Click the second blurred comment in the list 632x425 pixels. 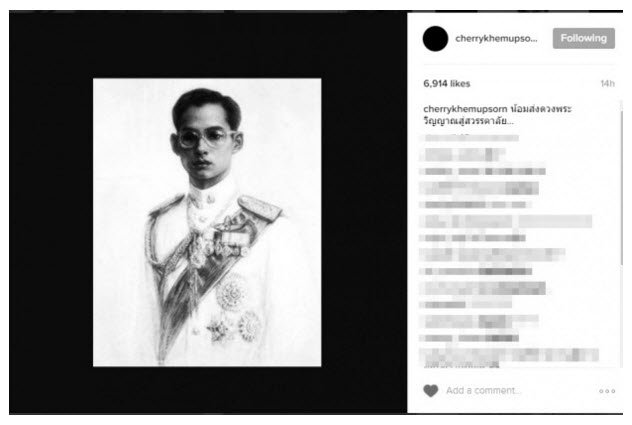coord(463,154)
